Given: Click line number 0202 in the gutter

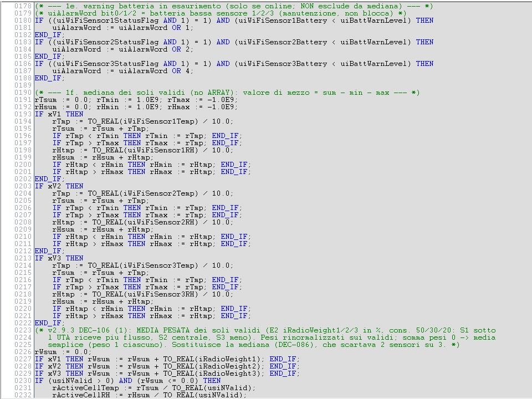Looking at the screenshot, I should [23, 179].
